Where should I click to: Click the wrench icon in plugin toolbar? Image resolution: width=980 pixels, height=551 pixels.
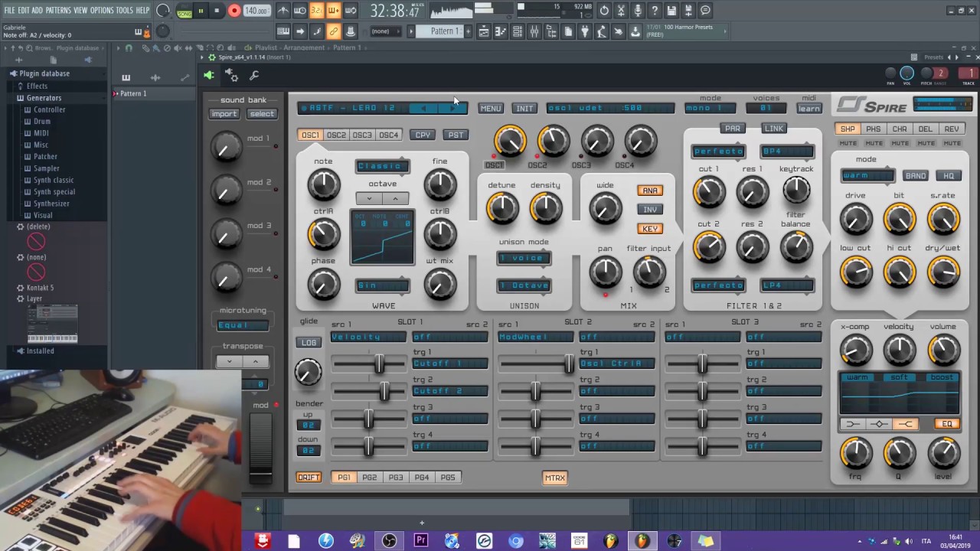click(x=254, y=75)
